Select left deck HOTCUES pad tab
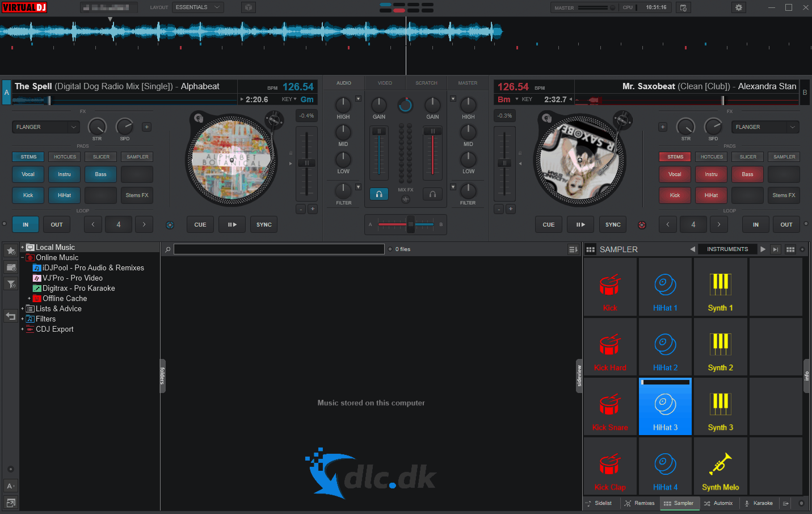Screen dimensions: 812x514 pos(65,157)
